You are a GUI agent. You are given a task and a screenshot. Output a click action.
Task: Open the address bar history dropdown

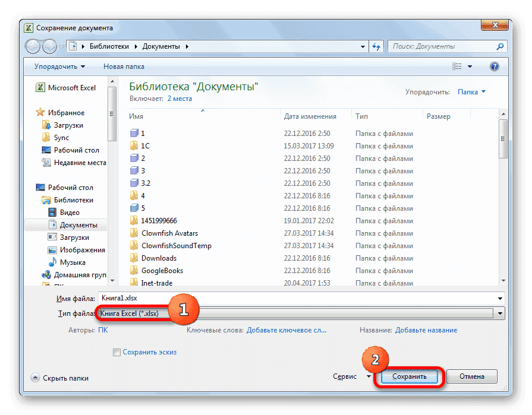[x=363, y=46]
